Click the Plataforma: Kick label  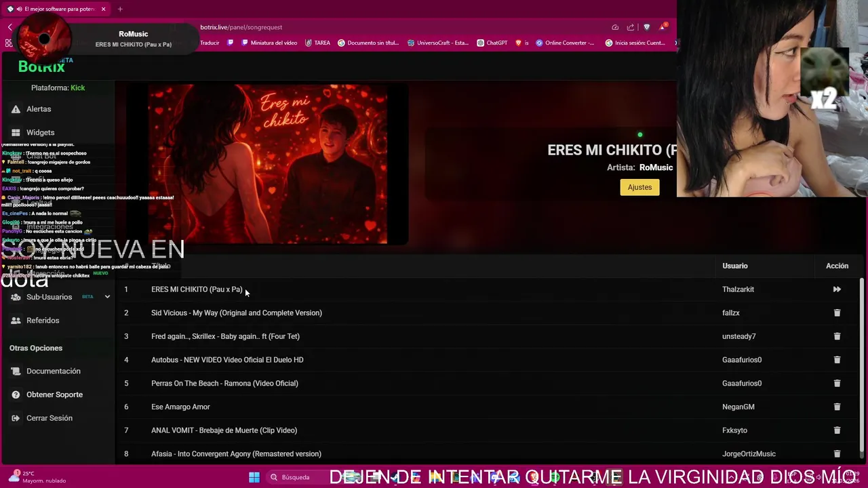(x=58, y=88)
